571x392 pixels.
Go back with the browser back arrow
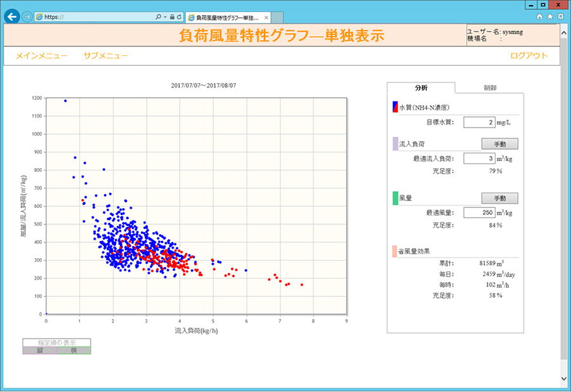(12, 16)
